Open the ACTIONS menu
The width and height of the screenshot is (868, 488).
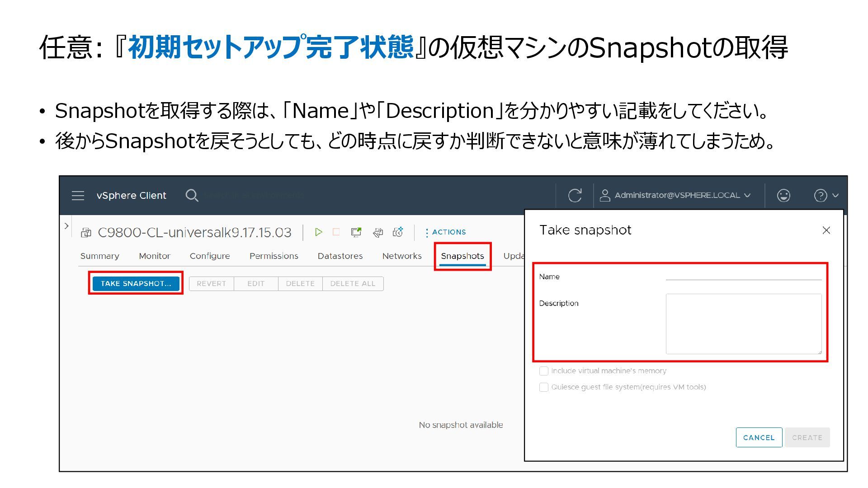pyautogui.click(x=445, y=232)
